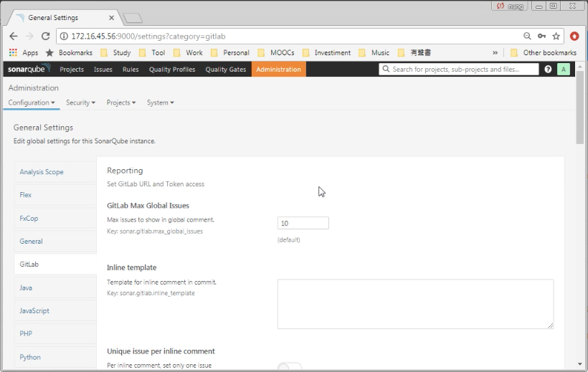Click the Inline template text area
Image resolution: width=588 pixels, height=372 pixels.
click(x=415, y=304)
